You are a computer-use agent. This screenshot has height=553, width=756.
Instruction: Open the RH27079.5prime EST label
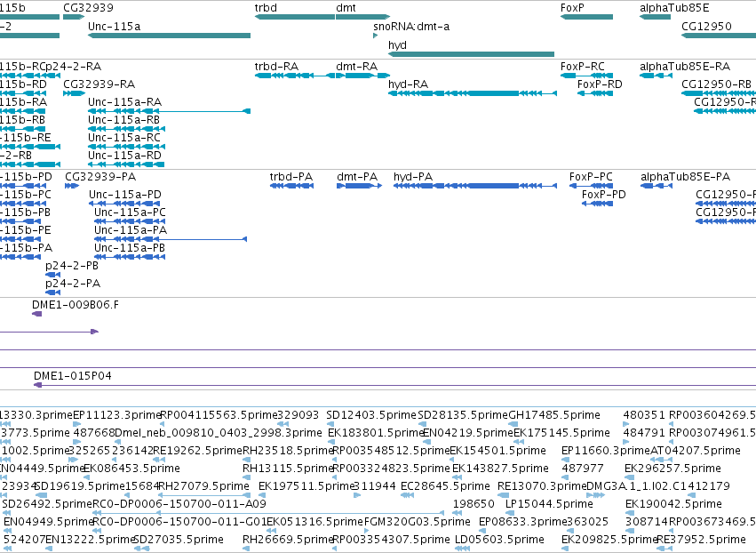203,486
